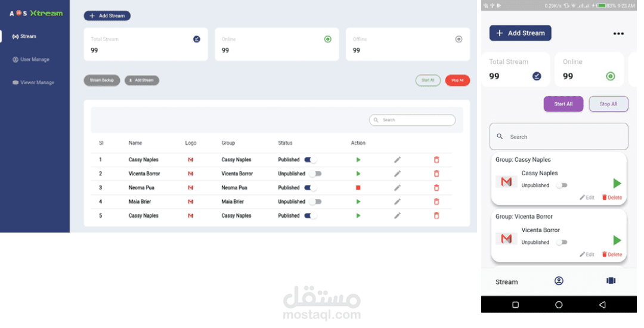This screenshot has height=328, width=644.
Task: Edit row 2 Vicenta Borror with pencil icon
Action: coord(397,174)
